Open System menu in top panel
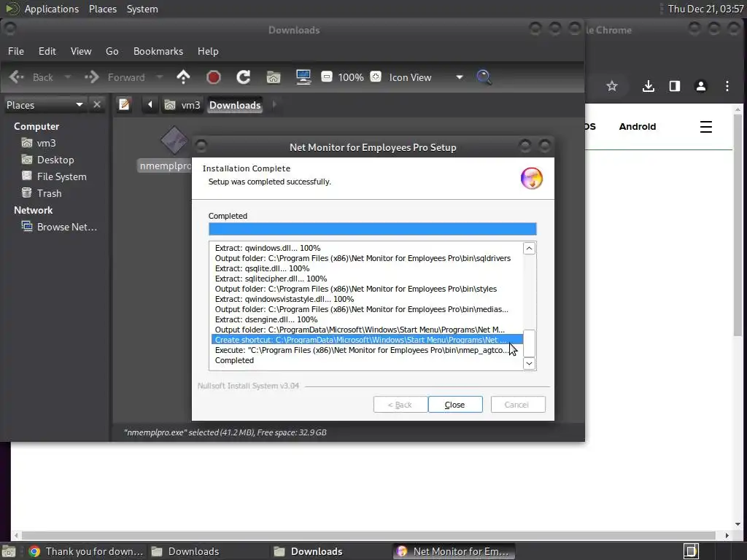Viewport: 747px width, 560px height. (142, 9)
